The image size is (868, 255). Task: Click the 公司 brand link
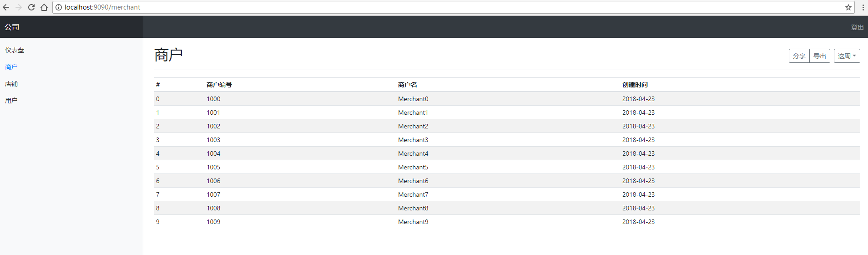pos(12,27)
